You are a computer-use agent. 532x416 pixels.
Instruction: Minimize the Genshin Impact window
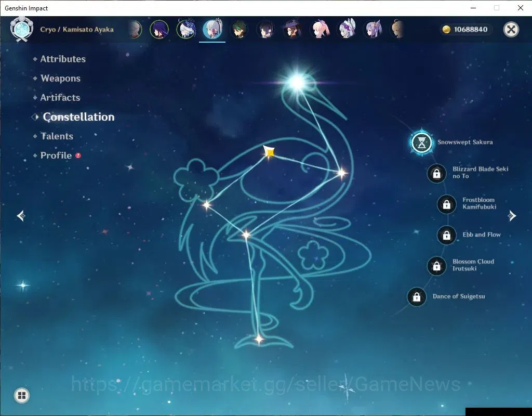(x=473, y=8)
